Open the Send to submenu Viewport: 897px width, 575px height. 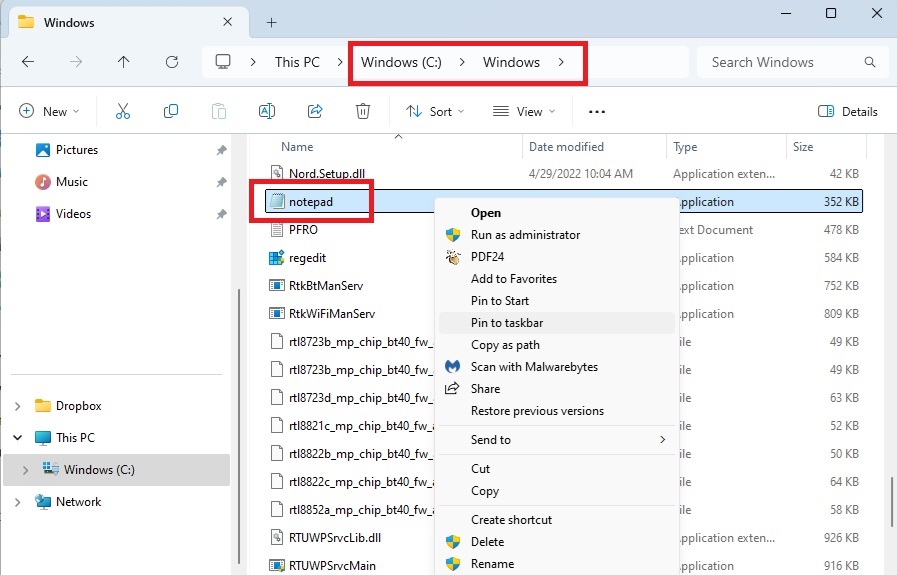[x=557, y=440]
